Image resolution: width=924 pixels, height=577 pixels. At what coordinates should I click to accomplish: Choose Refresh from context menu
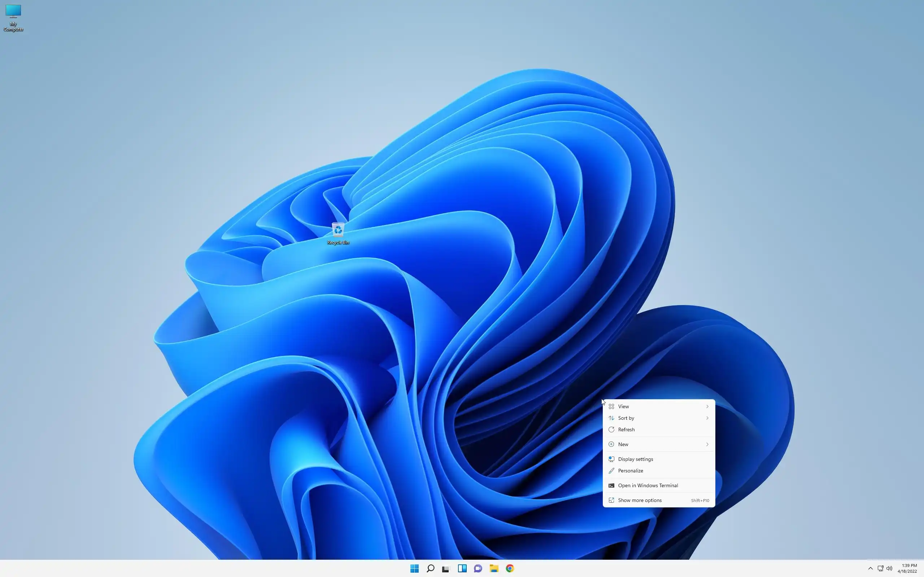[x=626, y=429]
